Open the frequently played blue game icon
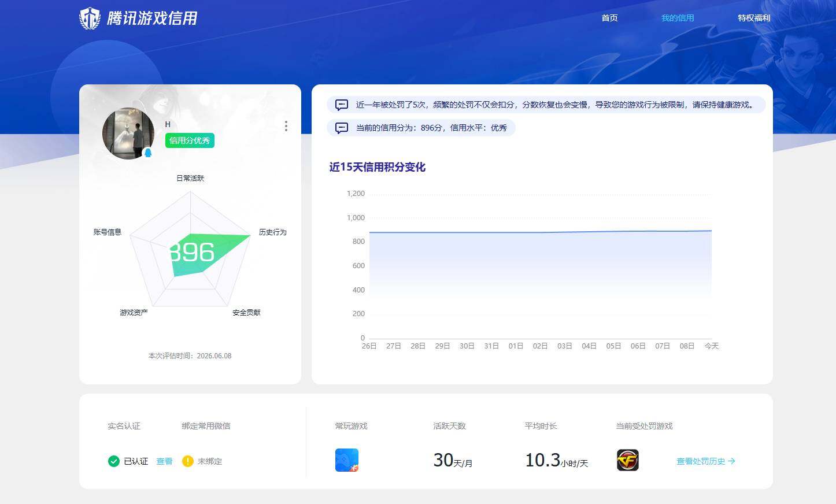Screen dimensions: 836x504 coord(347,460)
